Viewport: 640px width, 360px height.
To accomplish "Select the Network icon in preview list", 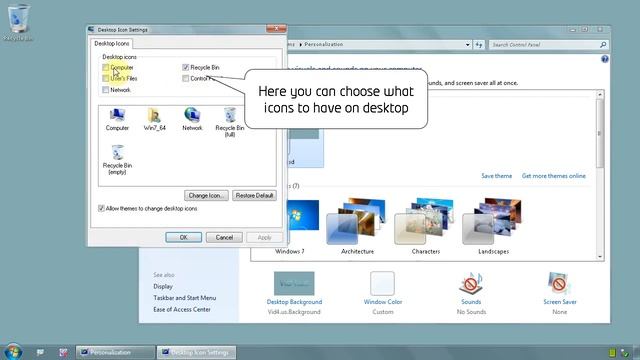I will point(192,119).
